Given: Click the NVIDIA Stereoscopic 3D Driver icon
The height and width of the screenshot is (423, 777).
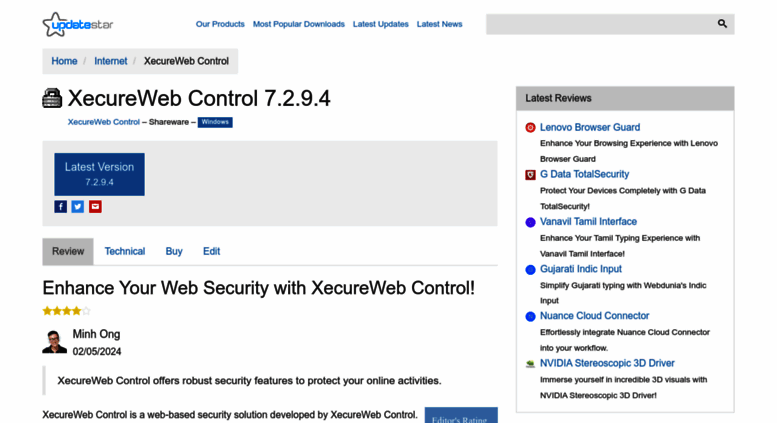Looking at the screenshot, I should [x=530, y=364].
